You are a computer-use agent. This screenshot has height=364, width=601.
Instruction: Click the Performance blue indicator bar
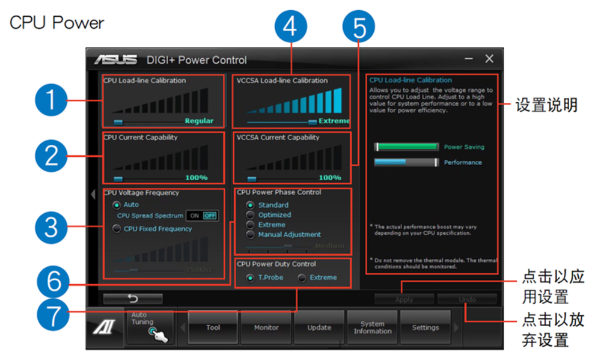coord(407,162)
